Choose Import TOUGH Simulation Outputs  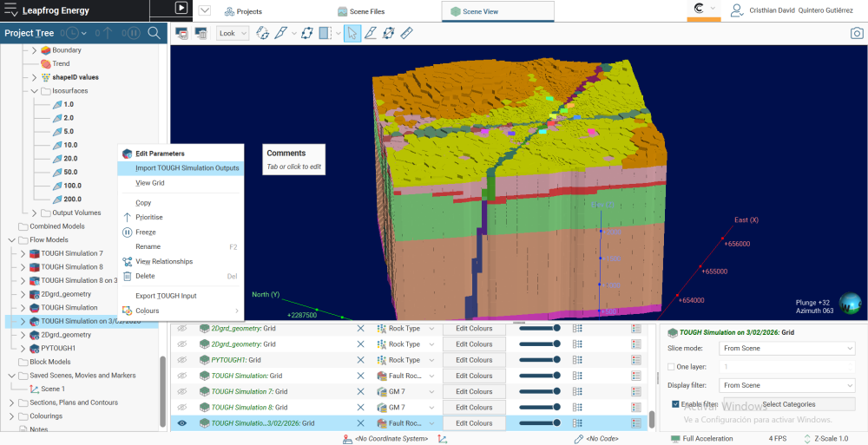point(181,167)
